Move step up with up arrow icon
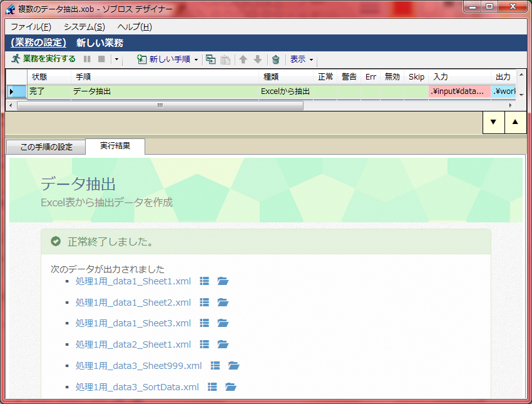 coord(243,60)
